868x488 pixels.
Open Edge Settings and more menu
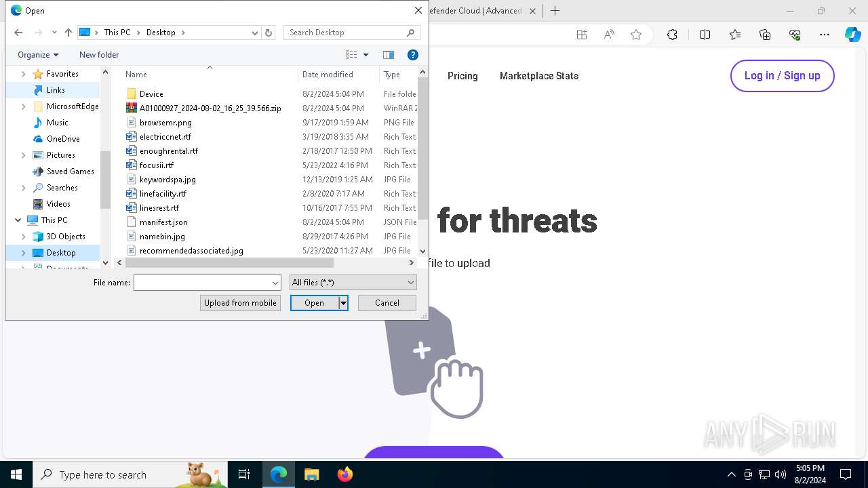click(825, 35)
